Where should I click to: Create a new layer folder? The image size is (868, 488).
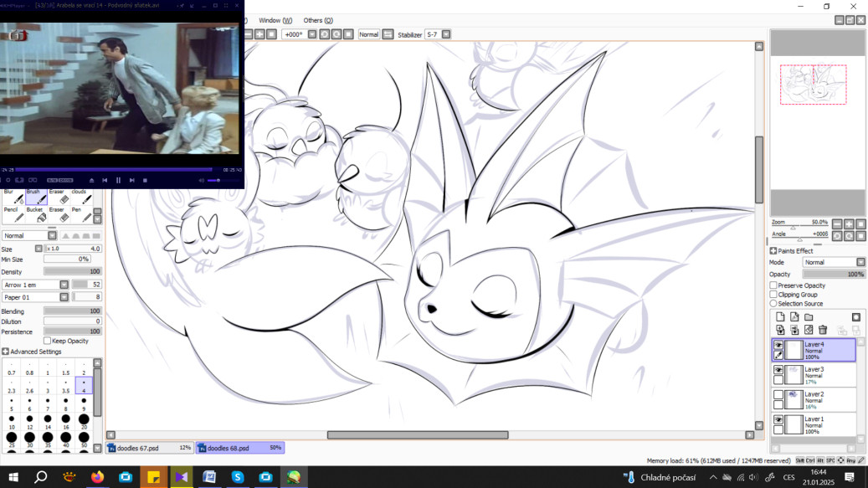tap(809, 317)
